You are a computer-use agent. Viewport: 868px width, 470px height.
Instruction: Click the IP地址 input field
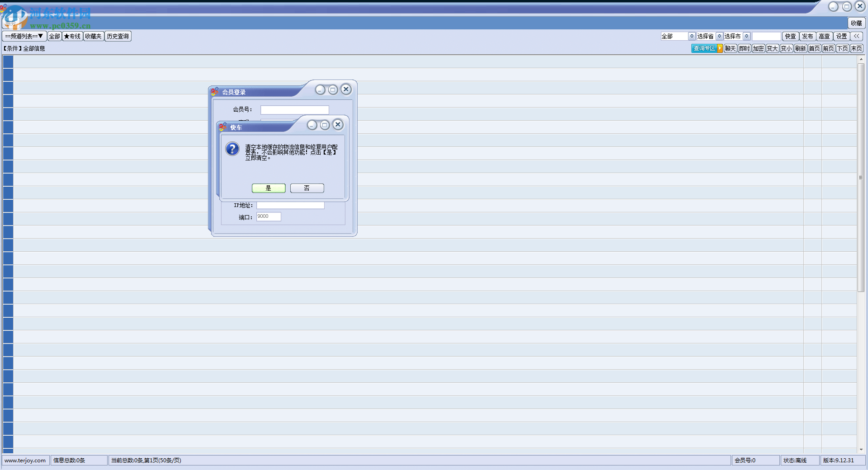290,205
